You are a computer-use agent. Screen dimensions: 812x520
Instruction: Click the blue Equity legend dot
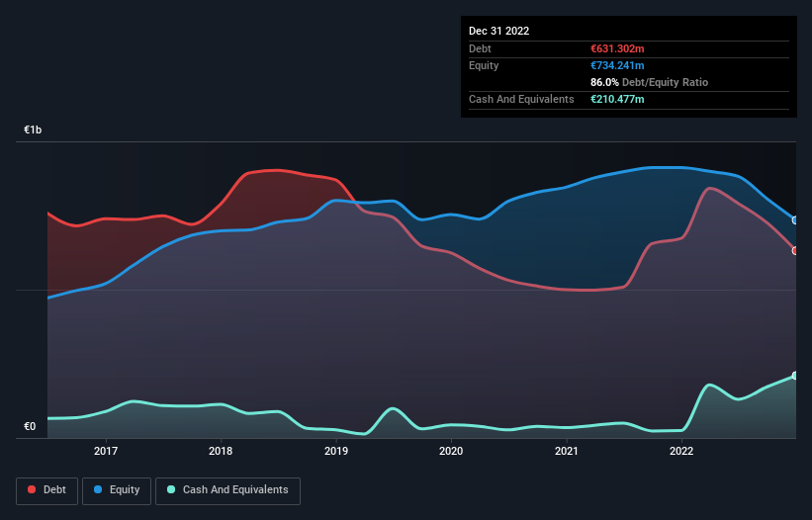[x=98, y=489]
